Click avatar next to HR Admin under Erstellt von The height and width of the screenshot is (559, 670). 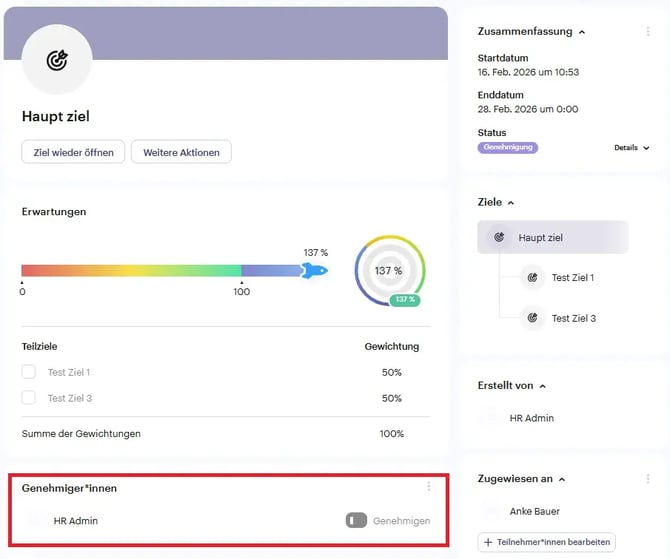pos(490,417)
